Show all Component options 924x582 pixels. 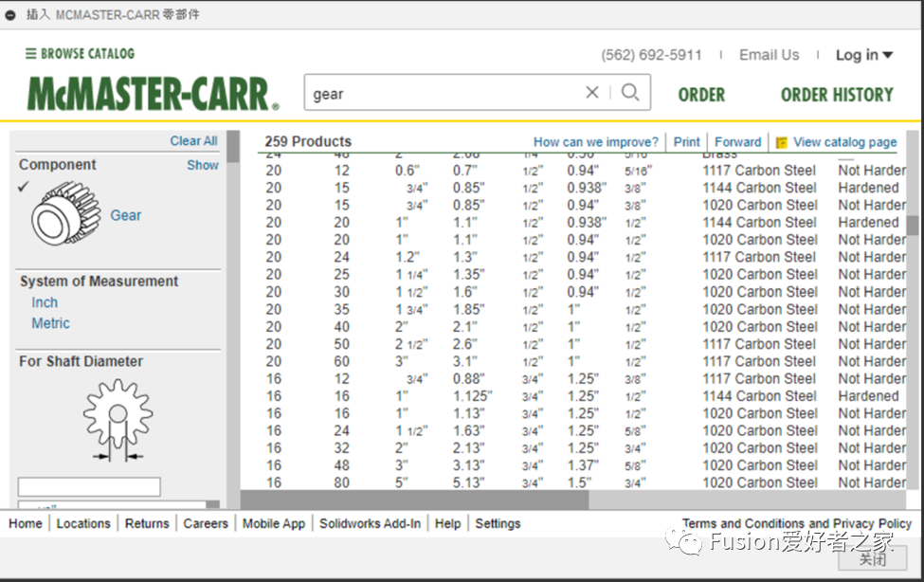point(202,165)
